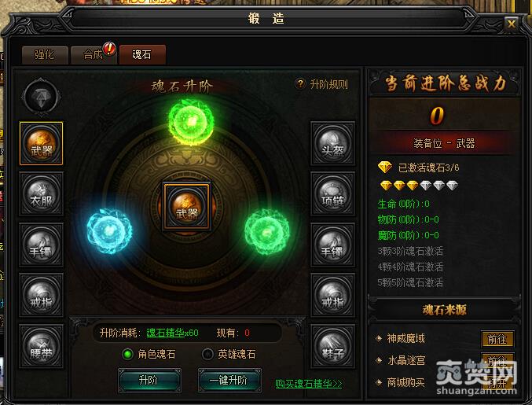Select the 英雄魂石 radio option

click(x=207, y=355)
